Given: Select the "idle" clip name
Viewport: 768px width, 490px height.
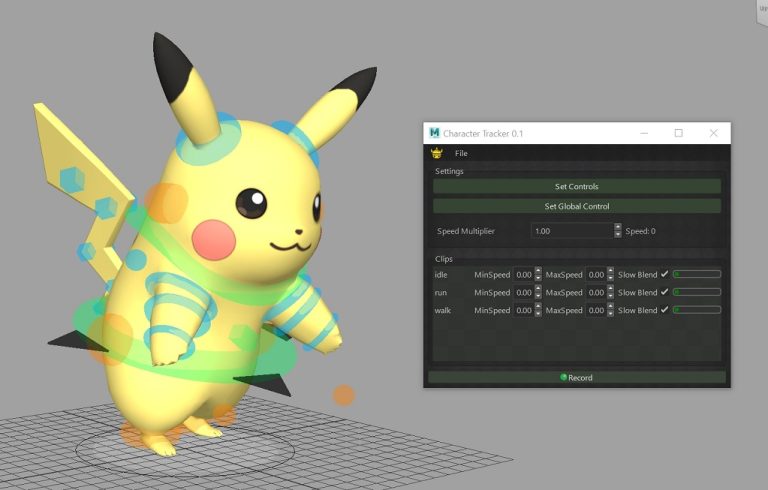Looking at the screenshot, I should (441, 274).
